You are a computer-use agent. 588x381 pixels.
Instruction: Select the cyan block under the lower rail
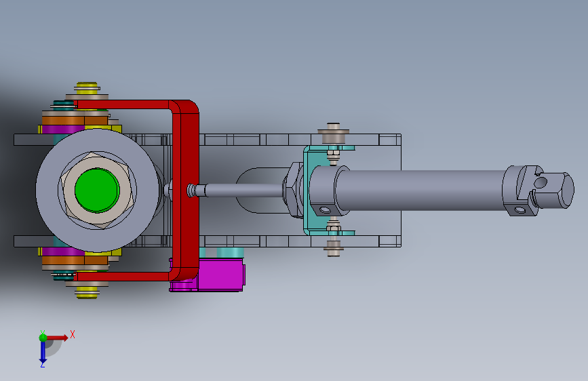[x=231, y=252]
